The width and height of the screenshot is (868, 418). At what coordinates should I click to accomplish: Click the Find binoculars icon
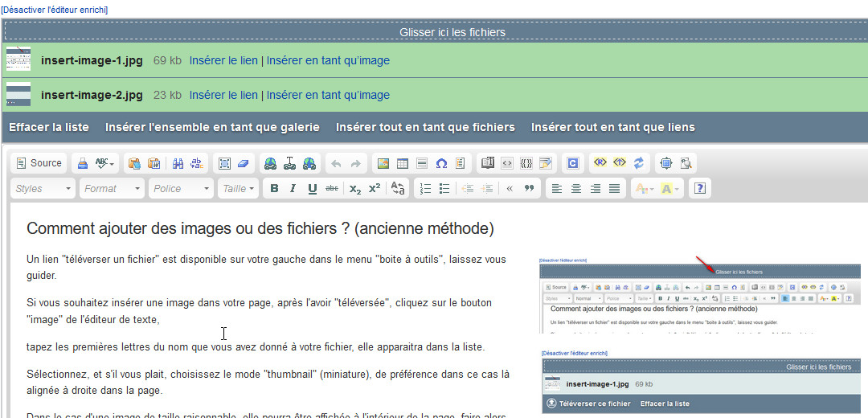click(x=178, y=163)
